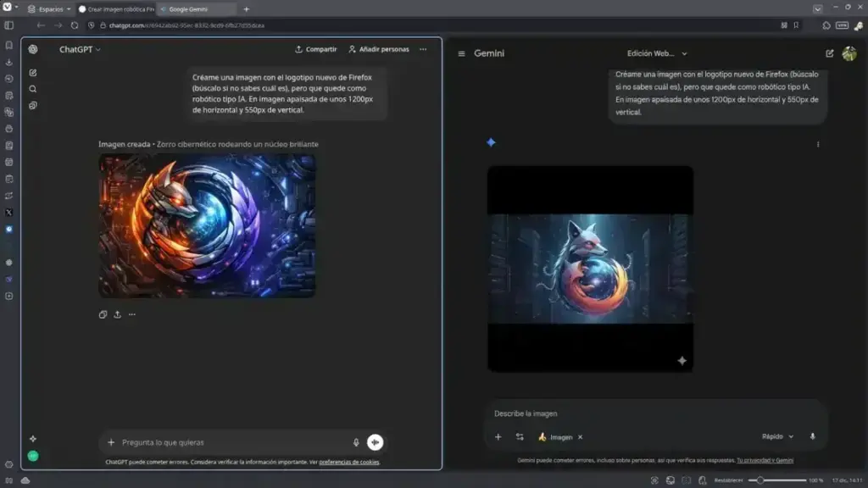The width and height of the screenshot is (868, 488).
Task: Switch to the Crear imagen robótica tab
Action: click(116, 9)
